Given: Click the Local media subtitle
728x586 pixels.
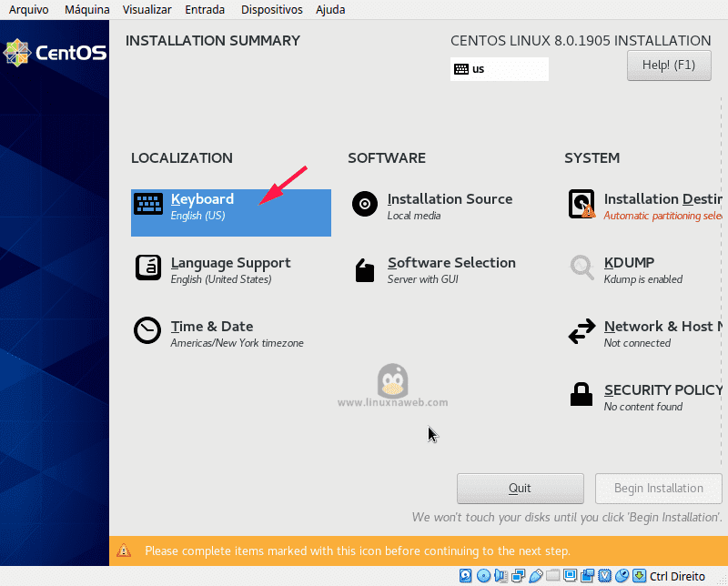Looking at the screenshot, I should tap(414, 216).
